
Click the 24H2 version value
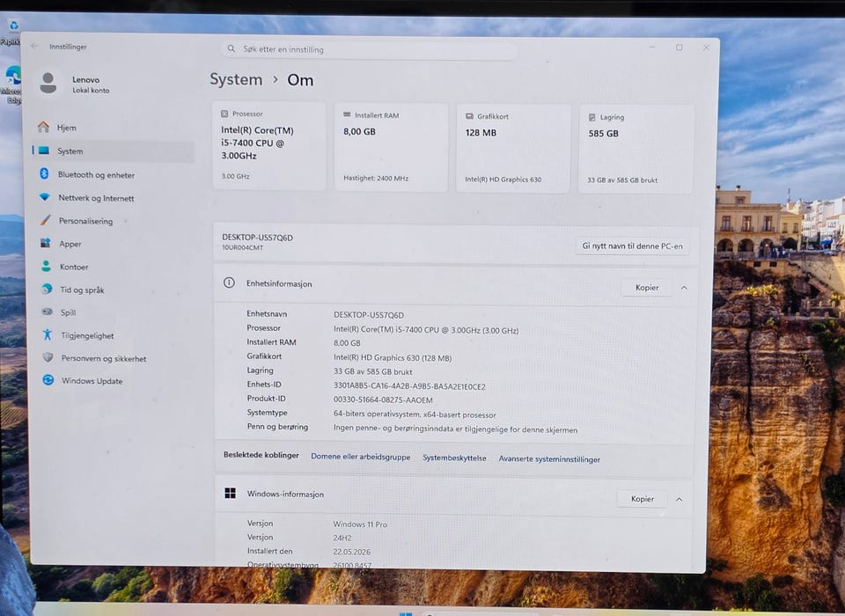(342, 538)
